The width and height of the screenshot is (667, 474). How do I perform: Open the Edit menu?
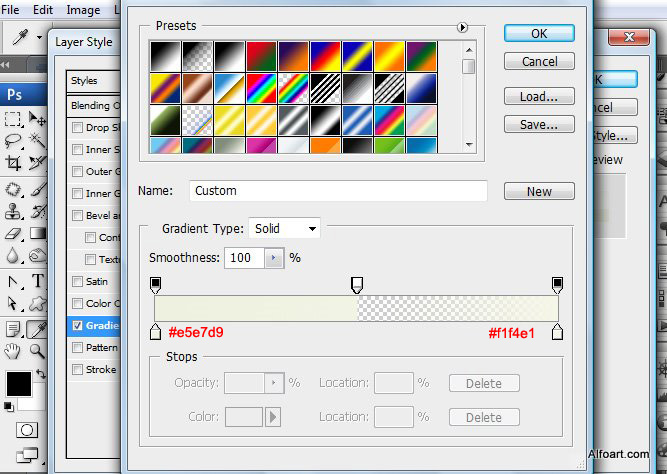43,10
